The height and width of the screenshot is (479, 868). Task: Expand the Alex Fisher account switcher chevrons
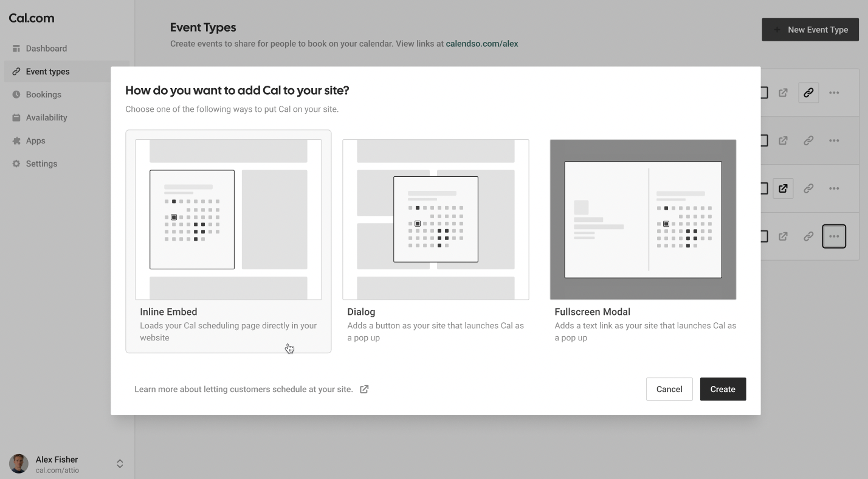tap(120, 464)
